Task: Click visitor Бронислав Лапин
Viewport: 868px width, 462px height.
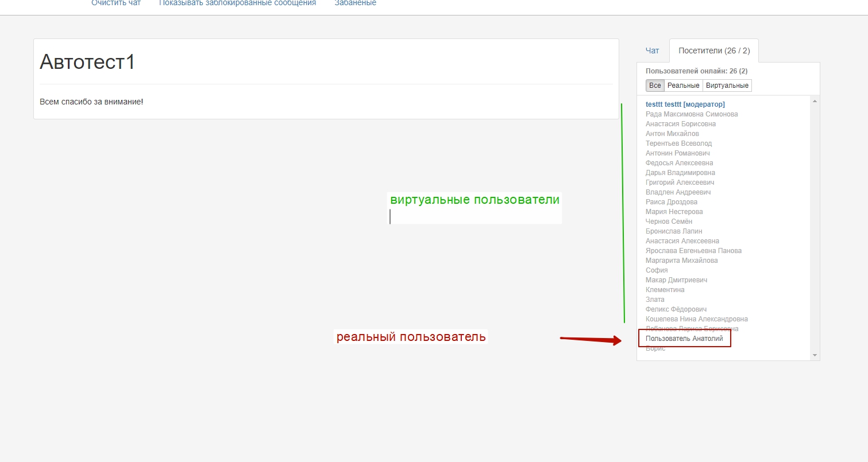Action: (x=673, y=231)
